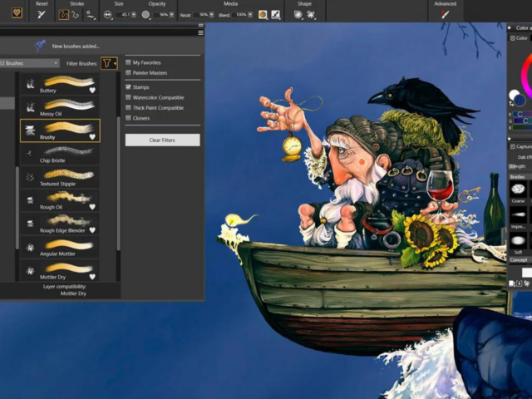Switch to the Color panel tab
The width and height of the screenshot is (532, 399).
[520, 38]
